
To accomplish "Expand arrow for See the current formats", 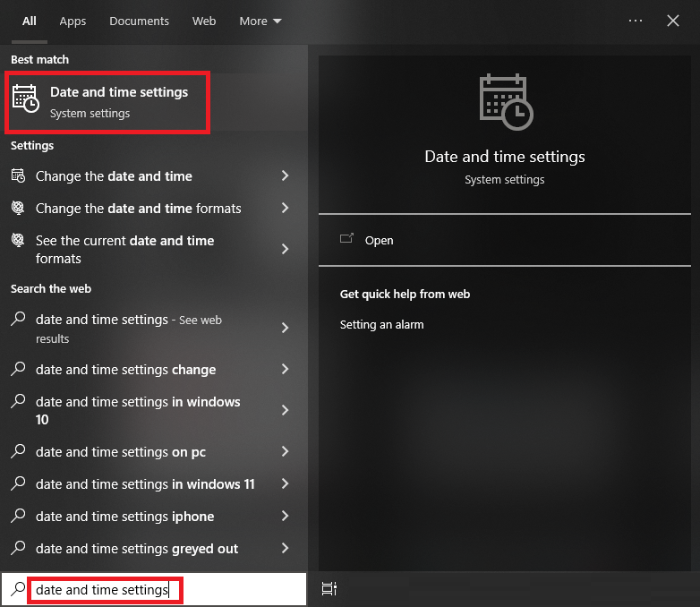I will 285,249.
